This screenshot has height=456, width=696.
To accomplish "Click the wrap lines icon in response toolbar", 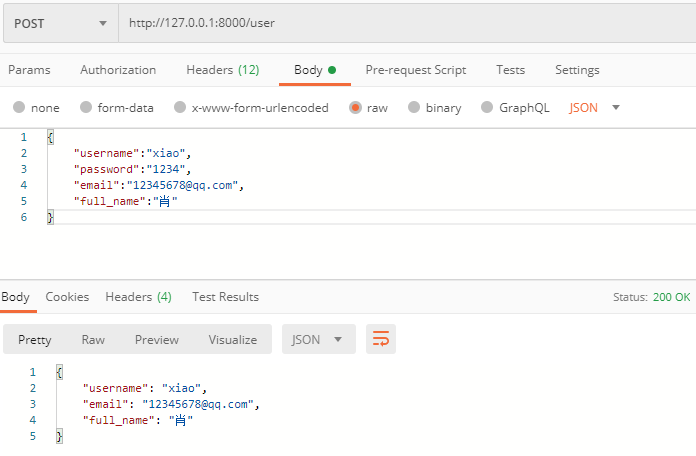I will (x=381, y=340).
